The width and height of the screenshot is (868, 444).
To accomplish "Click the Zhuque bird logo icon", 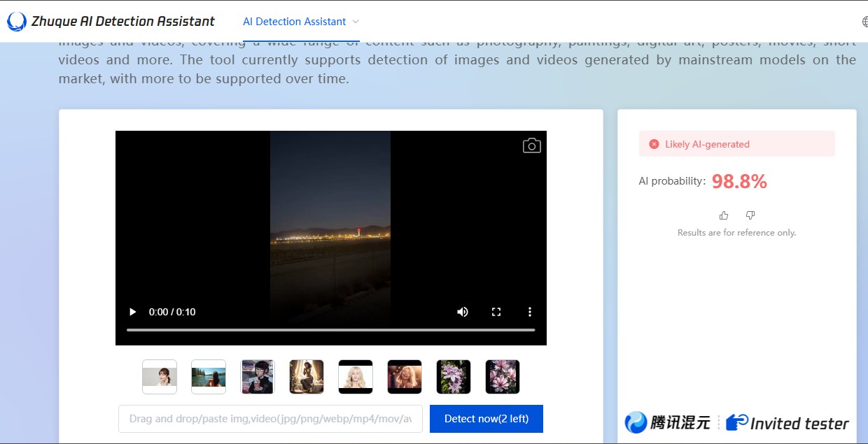I will [x=17, y=22].
